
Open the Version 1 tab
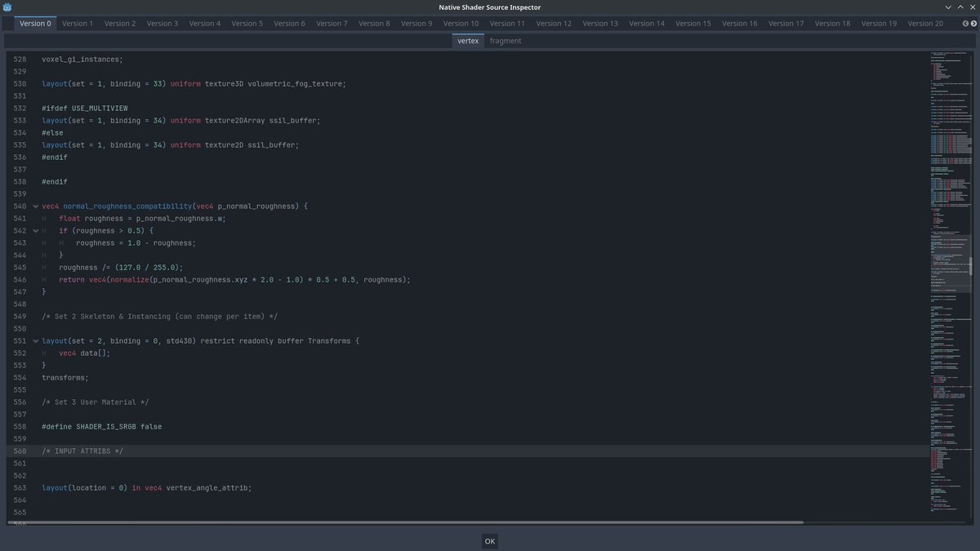[78, 24]
